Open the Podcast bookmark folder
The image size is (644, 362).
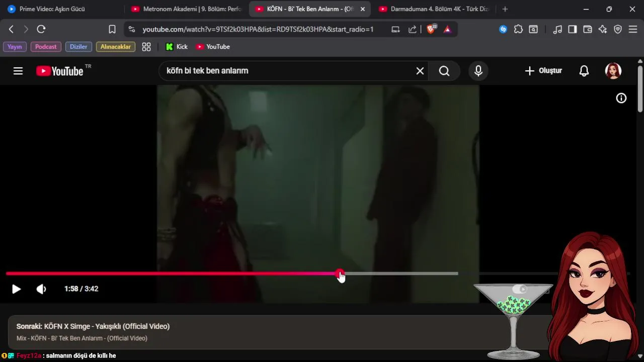pos(46,47)
